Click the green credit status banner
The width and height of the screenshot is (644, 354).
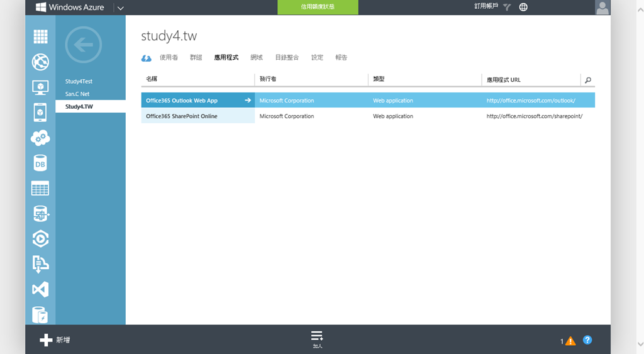click(x=318, y=7)
